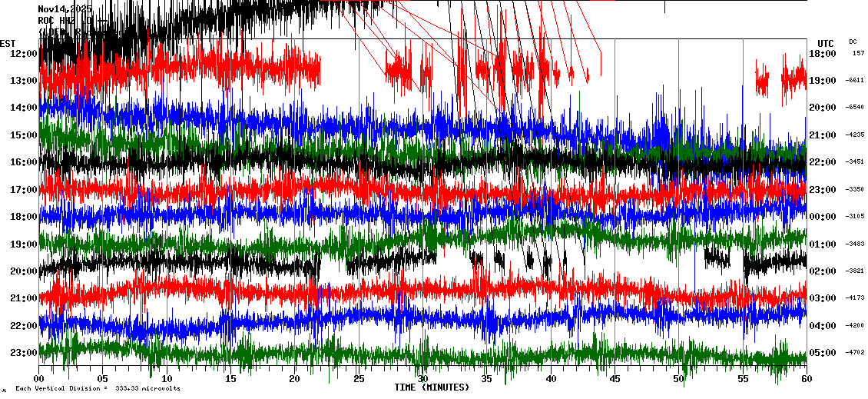Screen dimensions: 868x399
Task: Click the 18:00 UTC time label
Action: [x=823, y=54]
